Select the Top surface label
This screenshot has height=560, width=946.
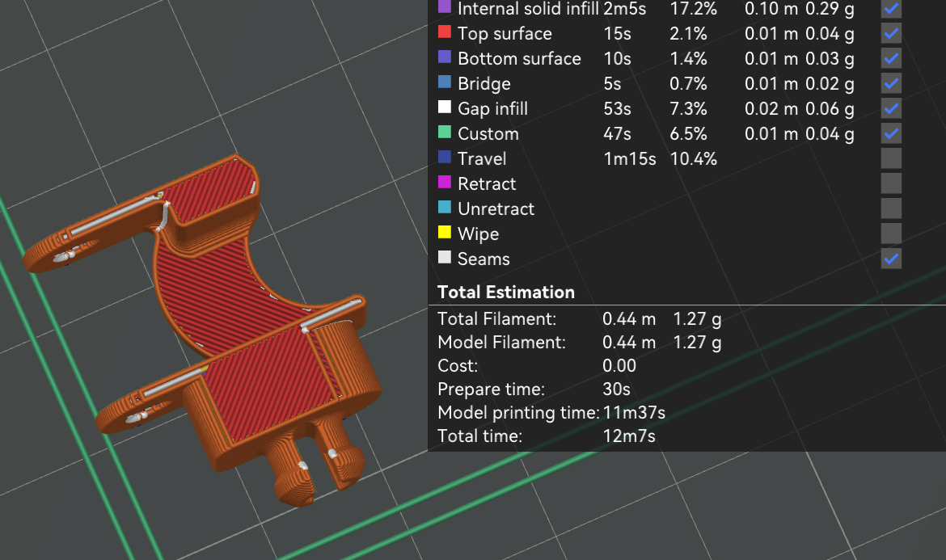tap(505, 34)
